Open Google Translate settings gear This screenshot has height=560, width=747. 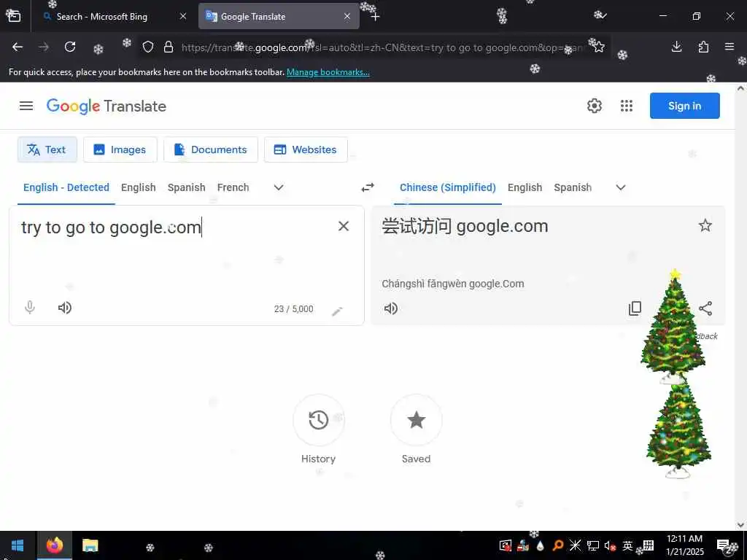tap(594, 106)
